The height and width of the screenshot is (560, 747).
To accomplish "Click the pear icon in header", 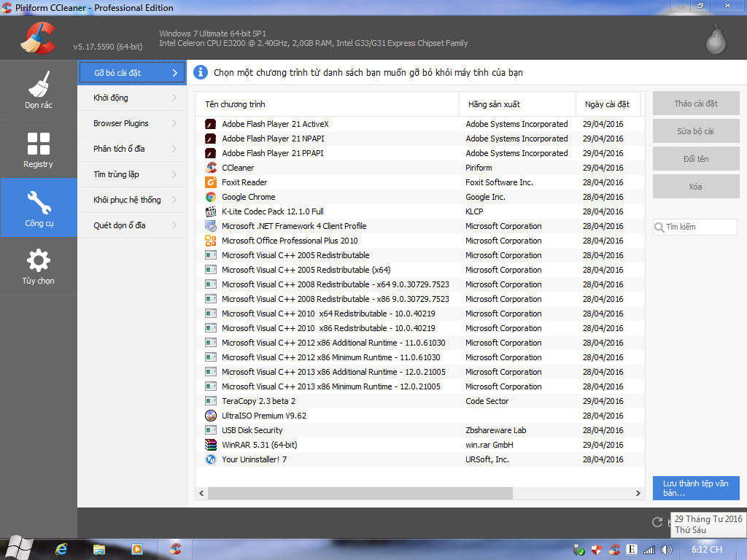I will coord(716,39).
